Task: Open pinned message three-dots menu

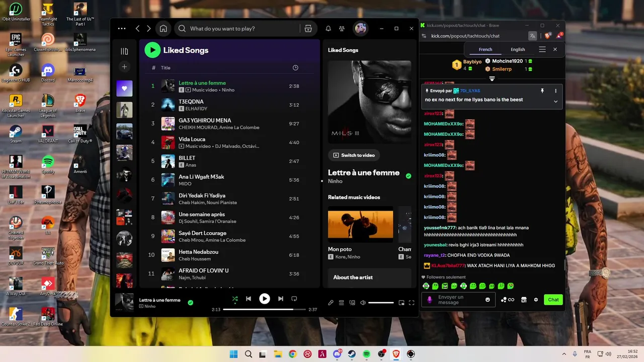Action: 555,90
